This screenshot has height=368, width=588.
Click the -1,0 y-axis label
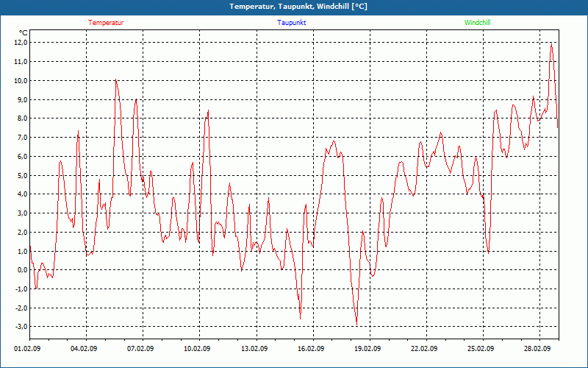21,289
